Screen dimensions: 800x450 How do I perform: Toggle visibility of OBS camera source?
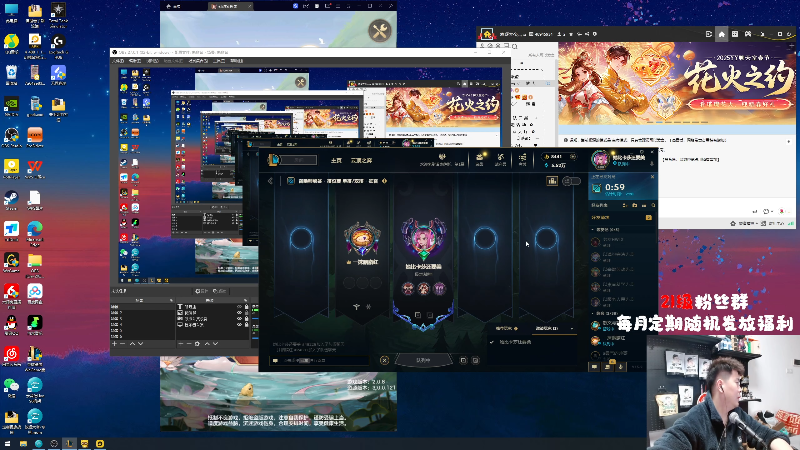point(239,319)
